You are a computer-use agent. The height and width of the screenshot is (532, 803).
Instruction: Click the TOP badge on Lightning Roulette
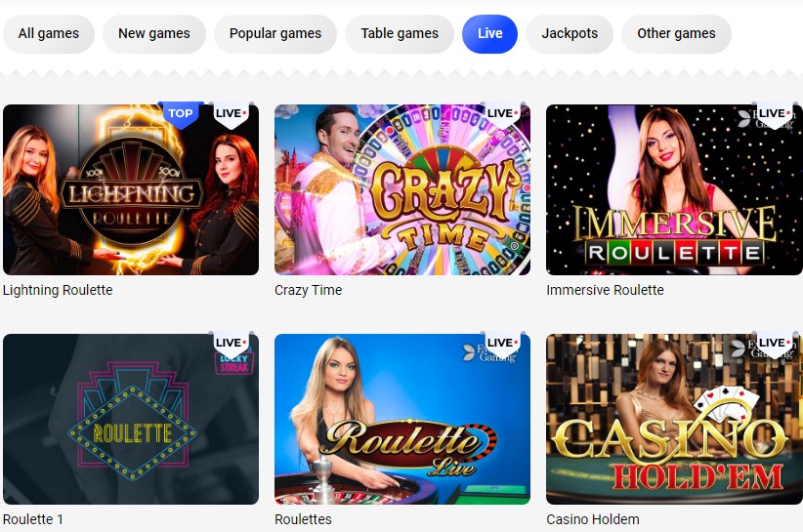coord(181,114)
